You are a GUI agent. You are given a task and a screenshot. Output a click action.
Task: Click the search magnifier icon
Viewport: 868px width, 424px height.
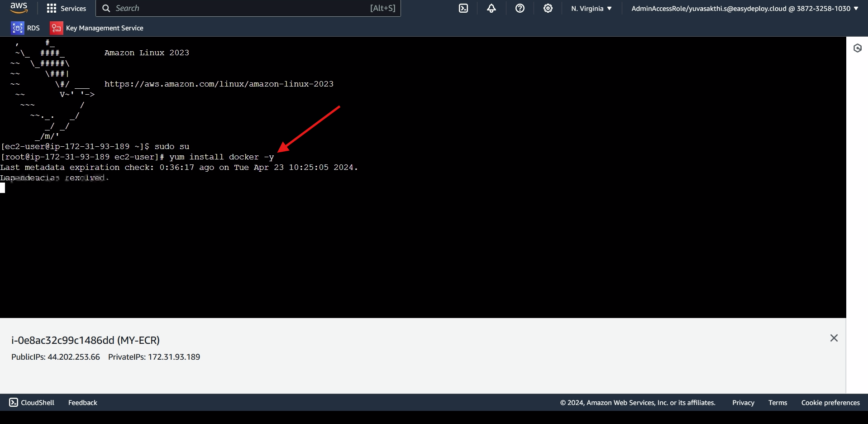point(106,8)
